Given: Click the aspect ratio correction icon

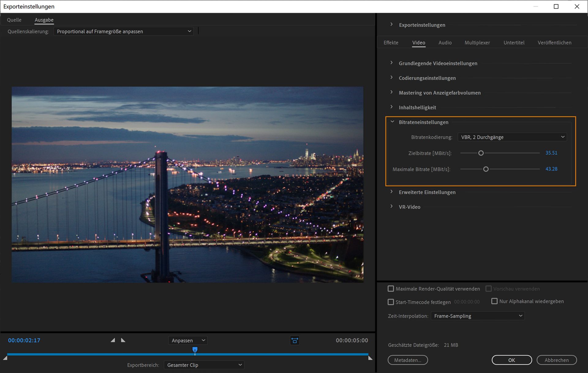Looking at the screenshot, I should point(295,340).
